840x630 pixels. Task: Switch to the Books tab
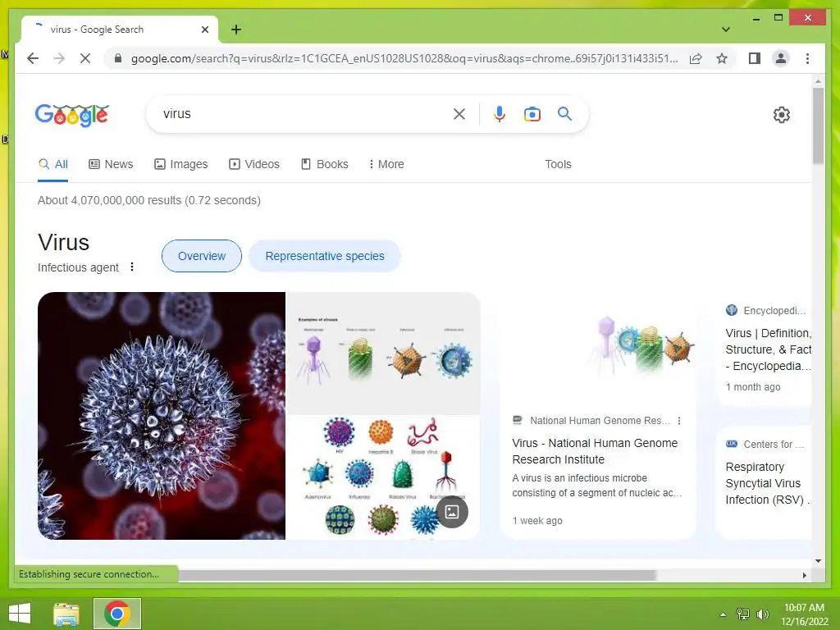pos(325,164)
